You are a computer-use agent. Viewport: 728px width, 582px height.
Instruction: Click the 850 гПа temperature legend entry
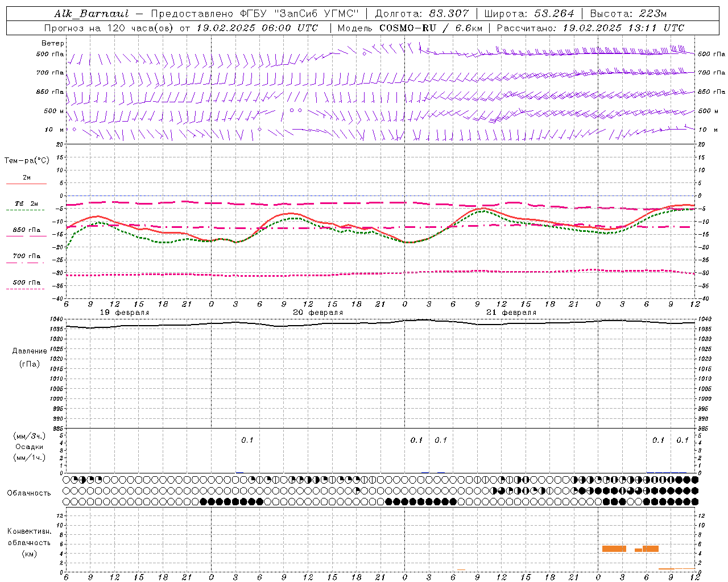27,230
